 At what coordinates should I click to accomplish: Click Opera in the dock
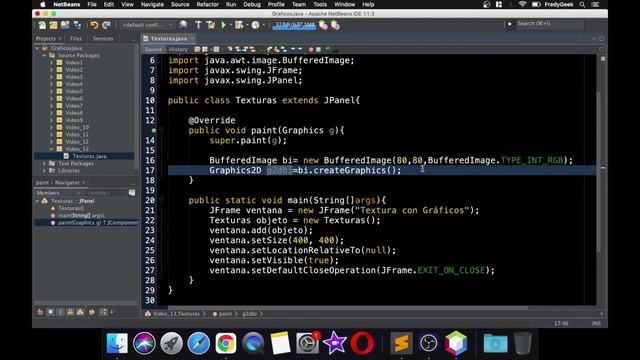(362, 343)
